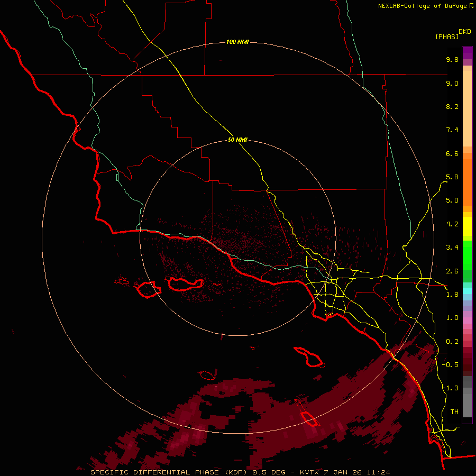Click the SPECIFIC DIFFERENTIAL PHASE (KDP) title text

coord(169,472)
